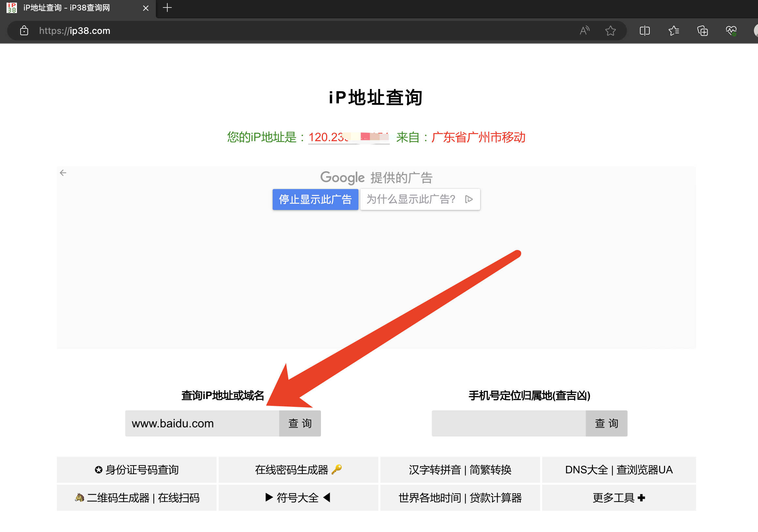Click the back arrow in ad panel
This screenshot has width=758, height=532.
[x=63, y=172]
